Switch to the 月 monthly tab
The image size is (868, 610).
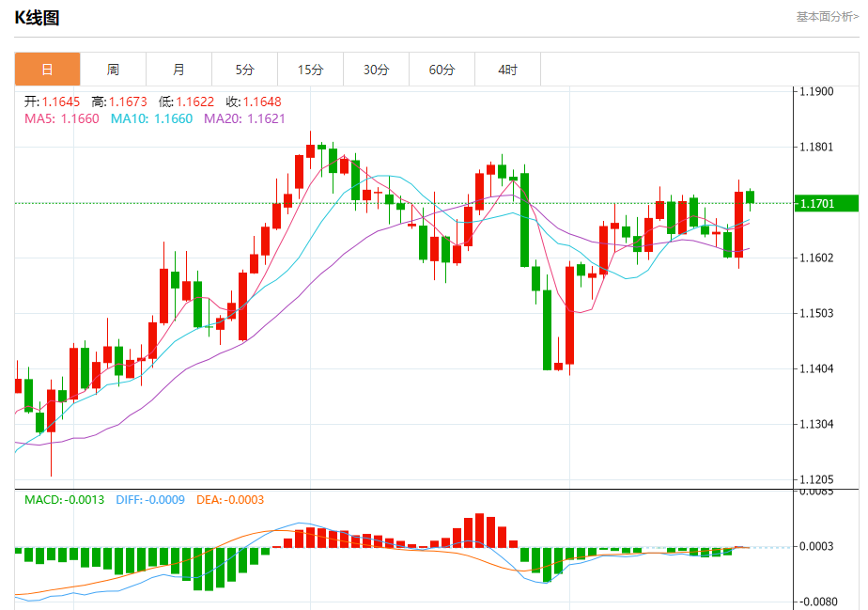point(178,70)
